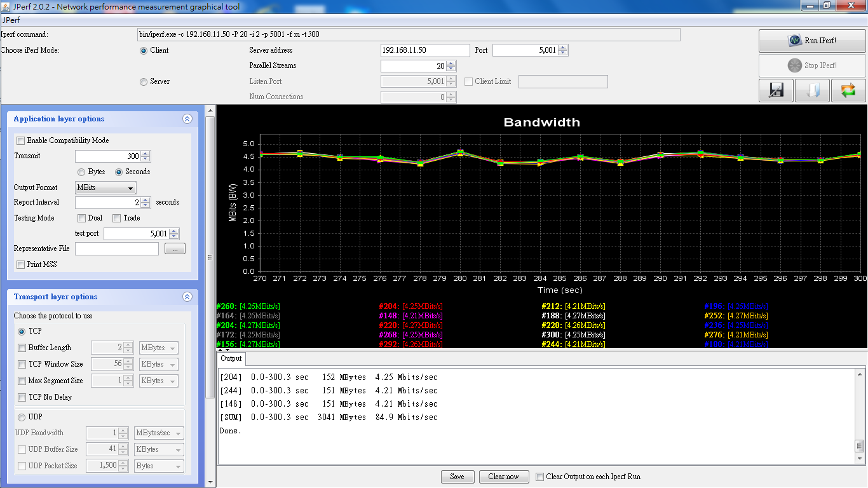Viewport: 868px width, 488px height.
Task: Select the Output tab
Action: click(231, 358)
